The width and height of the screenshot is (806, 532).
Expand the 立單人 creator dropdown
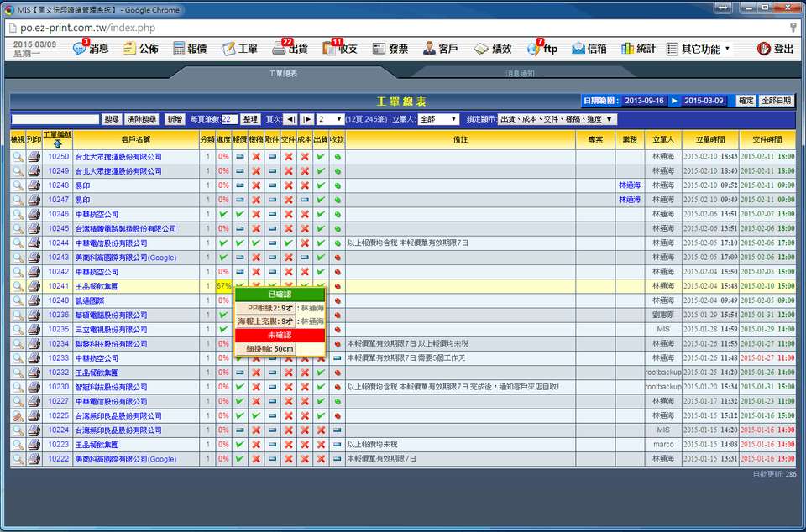[438, 119]
